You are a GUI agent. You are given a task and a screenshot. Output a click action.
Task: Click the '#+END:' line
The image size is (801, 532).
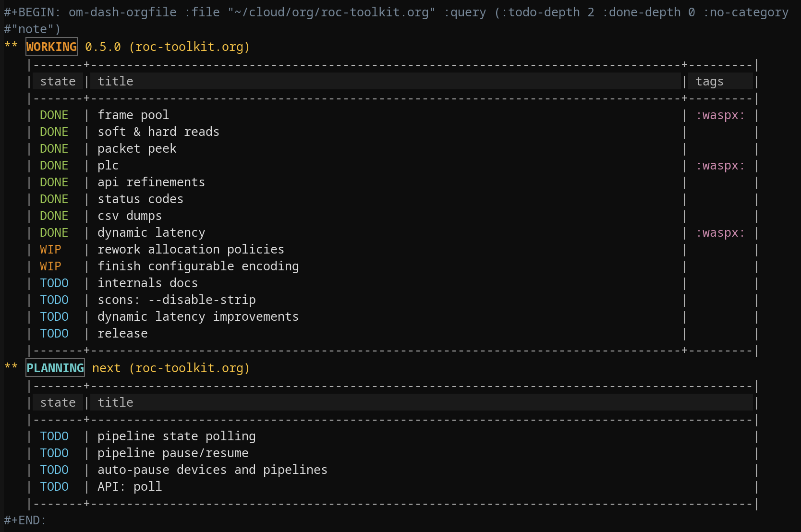pos(25,520)
